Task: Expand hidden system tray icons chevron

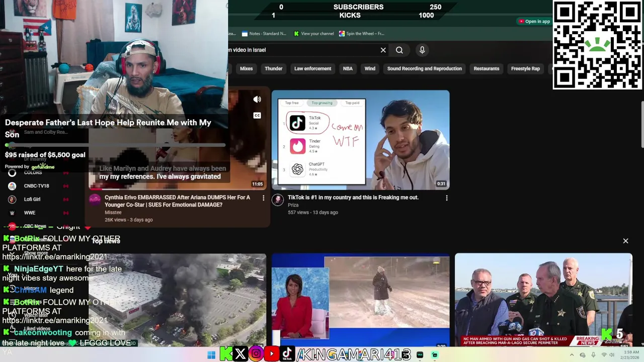Action: (572, 355)
